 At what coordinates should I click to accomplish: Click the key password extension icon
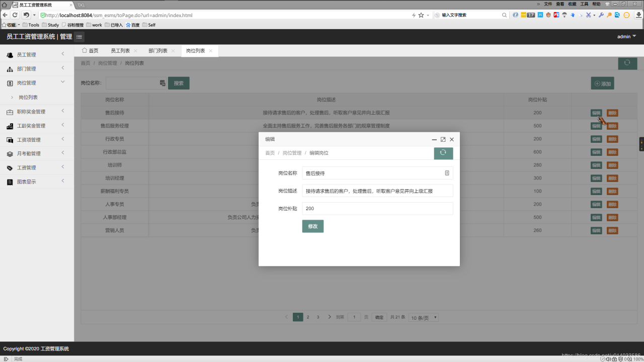[x=609, y=15]
